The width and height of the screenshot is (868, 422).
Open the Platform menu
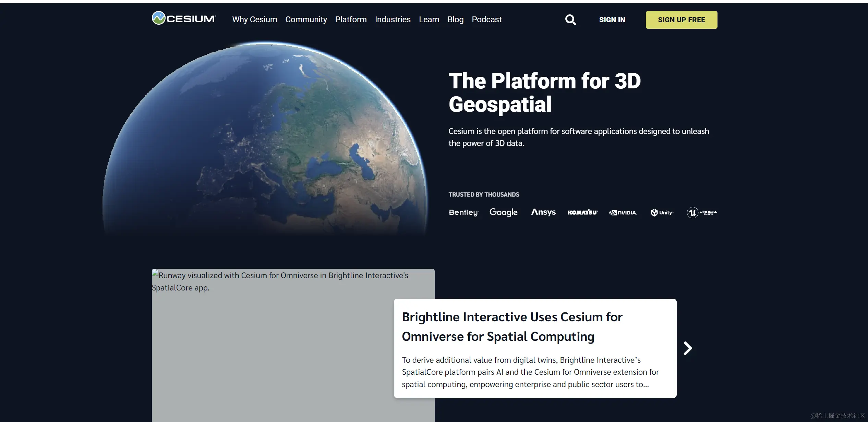[x=351, y=20]
